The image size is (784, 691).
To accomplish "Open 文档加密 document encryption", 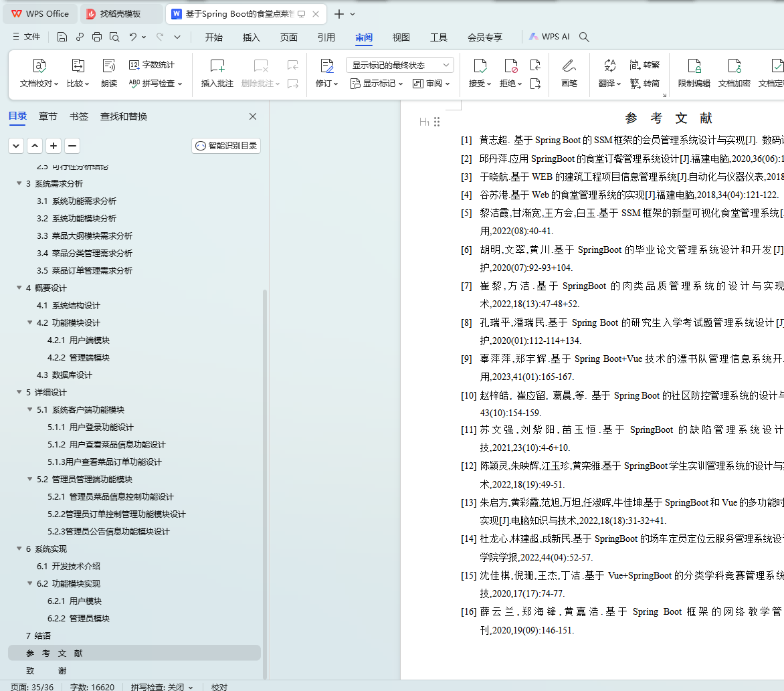I will pyautogui.click(x=734, y=73).
